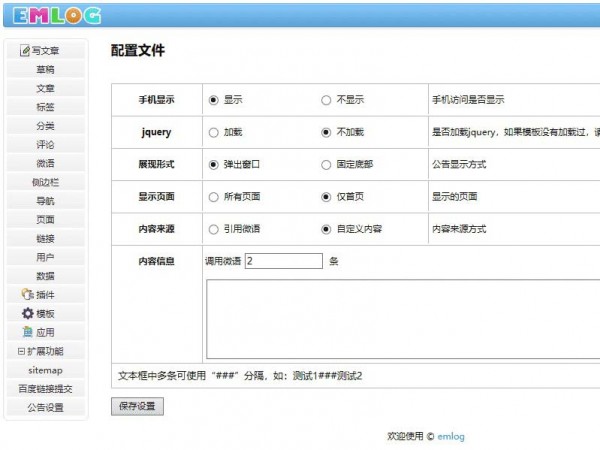
Task: Choose 不显示 for 手机显示
Action: [326, 100]
